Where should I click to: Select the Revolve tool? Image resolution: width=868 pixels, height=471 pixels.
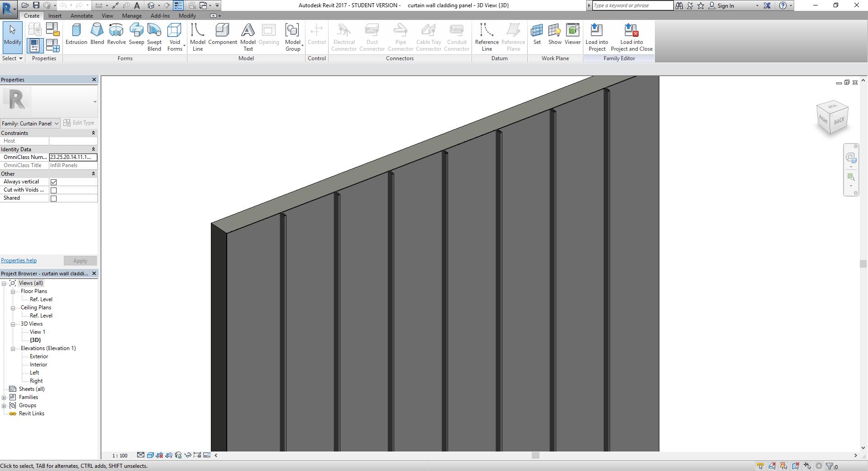coord(116,34)
